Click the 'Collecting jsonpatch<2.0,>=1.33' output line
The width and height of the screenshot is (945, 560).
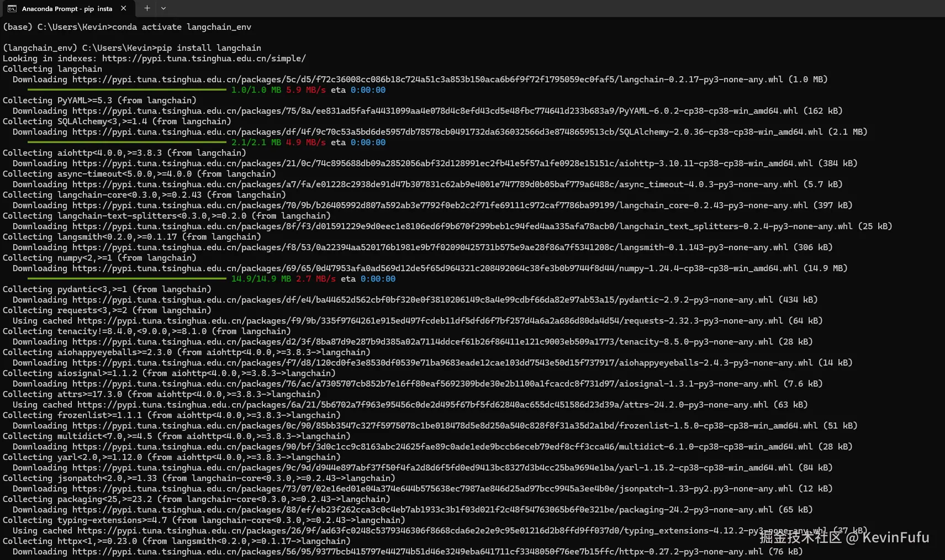[x=199, y=478]
